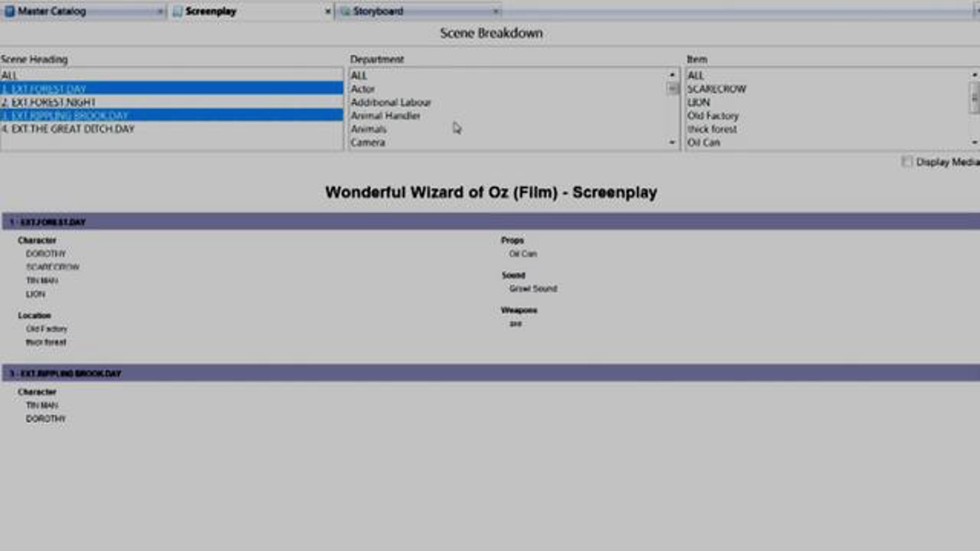Choose Oil Can in the Item list
Viewport: 980px width, 551px height.
(827, 142)
